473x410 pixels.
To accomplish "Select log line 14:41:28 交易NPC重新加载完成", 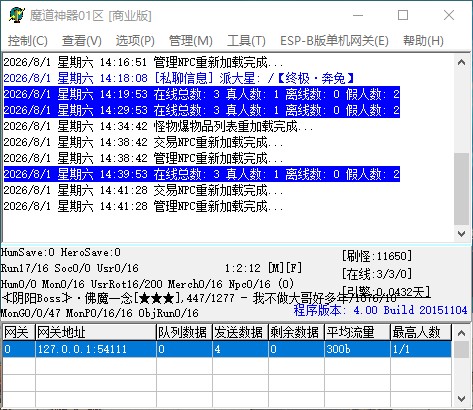I will coord(143,190).
